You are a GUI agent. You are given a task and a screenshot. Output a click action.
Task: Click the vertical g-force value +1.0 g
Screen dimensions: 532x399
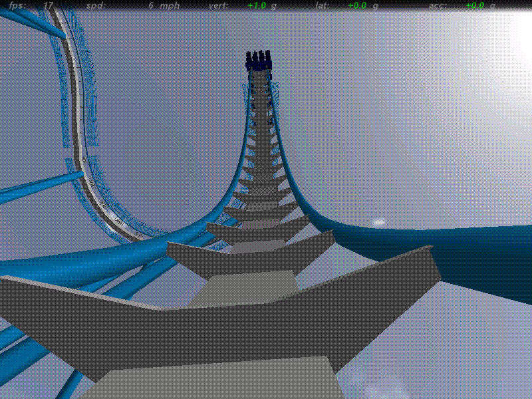(x=262, y=6)
